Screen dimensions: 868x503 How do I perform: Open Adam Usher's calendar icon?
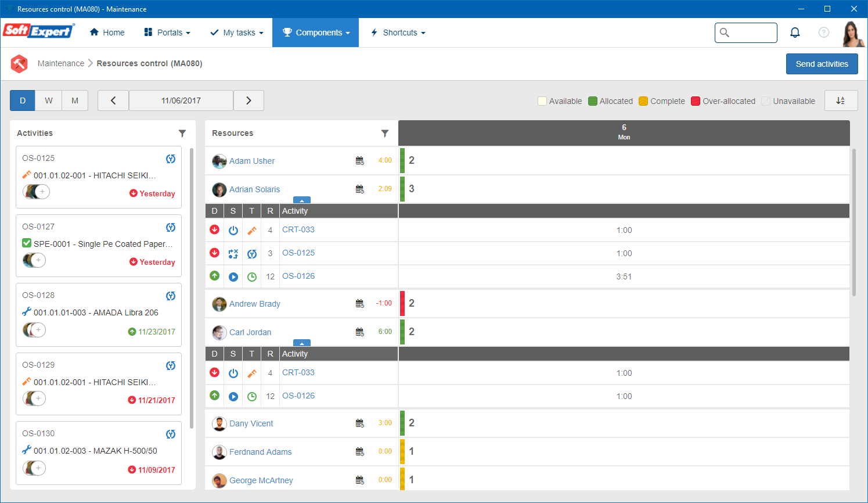(360, 161)
